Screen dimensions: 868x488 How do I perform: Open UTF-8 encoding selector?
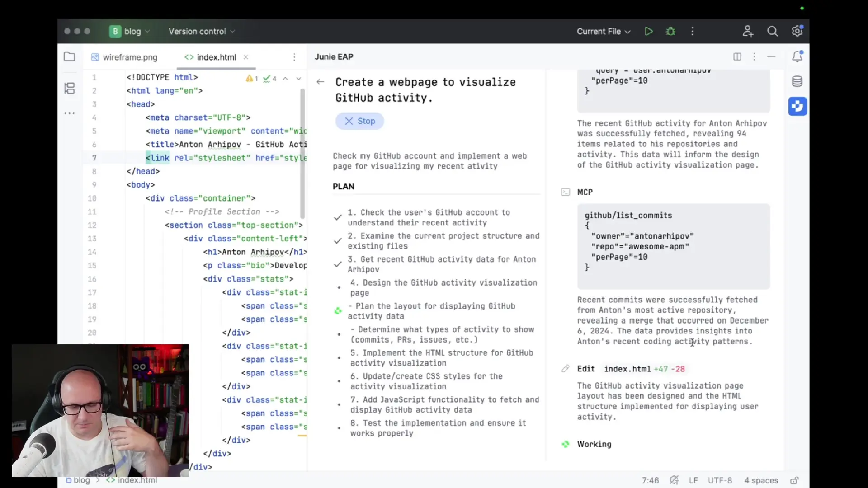pyautogui.click(x=720, y=480)
